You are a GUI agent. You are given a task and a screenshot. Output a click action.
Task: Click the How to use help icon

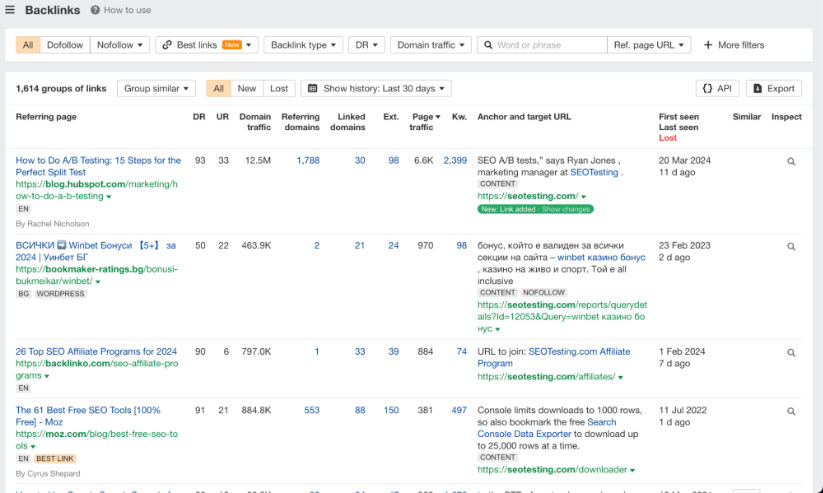click(x=95, y=10)
